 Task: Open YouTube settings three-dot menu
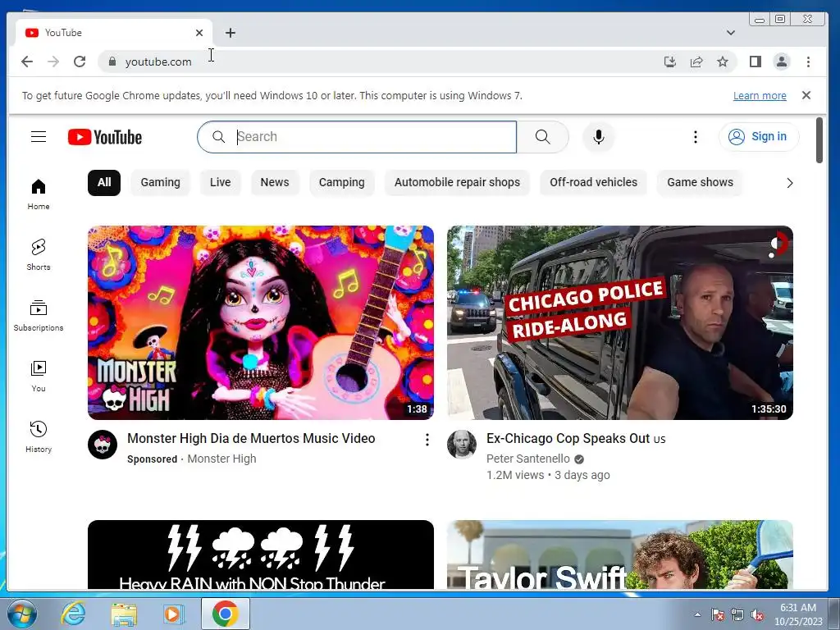coord(696,137)
